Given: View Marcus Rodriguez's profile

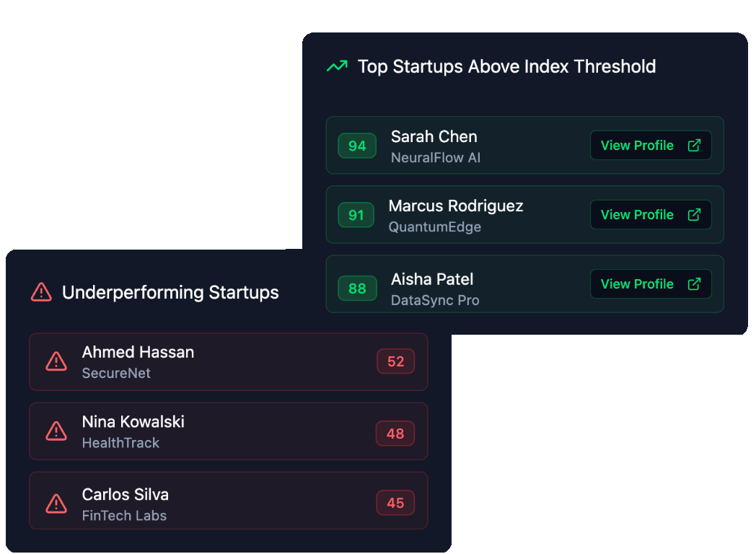Looking at the screenshot, I should (649, 214).
